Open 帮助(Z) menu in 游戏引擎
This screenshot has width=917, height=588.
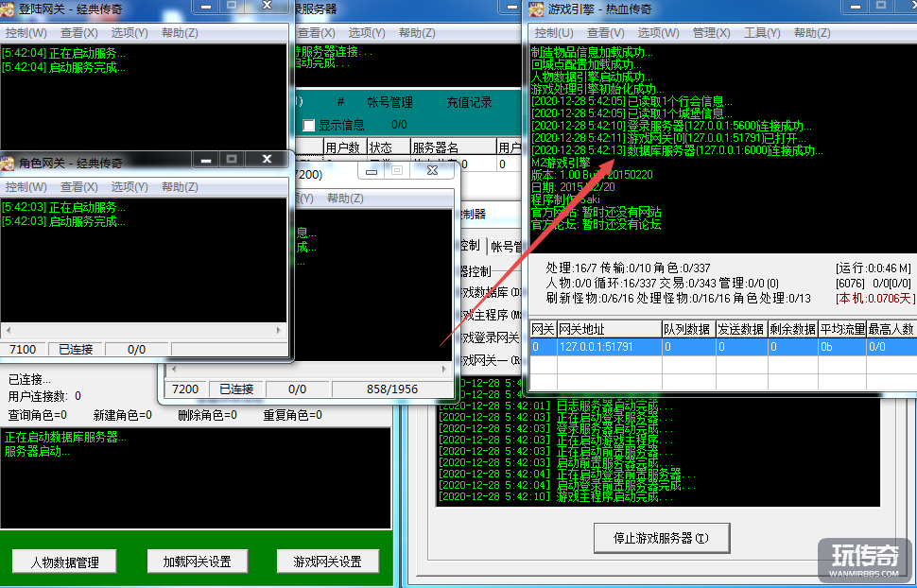pyautogui.click(x=812, y=33)
